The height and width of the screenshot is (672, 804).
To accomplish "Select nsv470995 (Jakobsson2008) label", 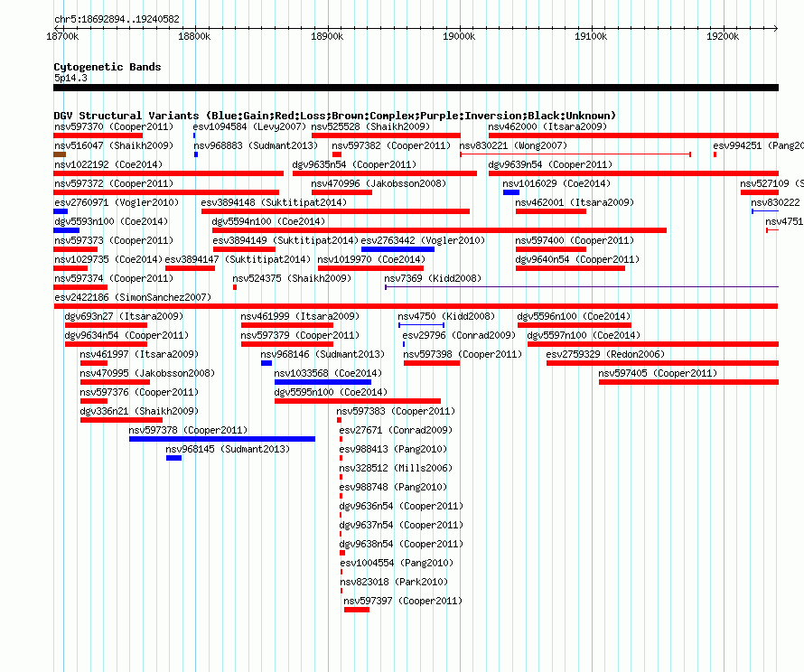I will click(147, 373).
